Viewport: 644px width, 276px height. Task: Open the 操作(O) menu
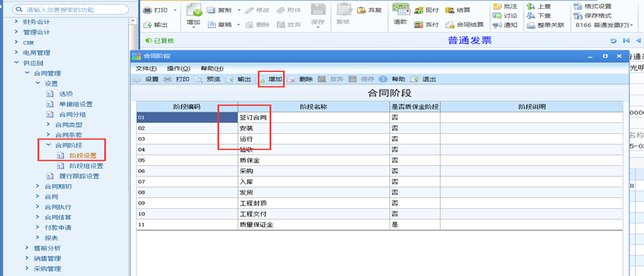[179, 68]
